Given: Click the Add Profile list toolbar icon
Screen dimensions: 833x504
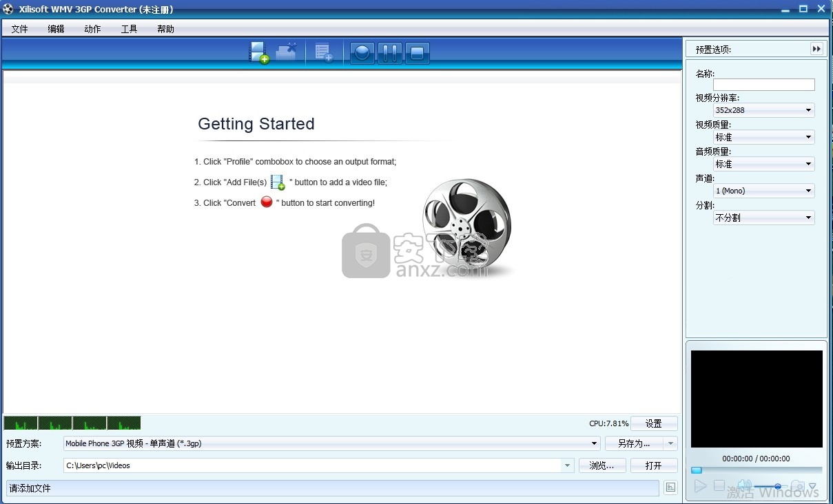Looking at the screenshot, I should pos(324,53).
